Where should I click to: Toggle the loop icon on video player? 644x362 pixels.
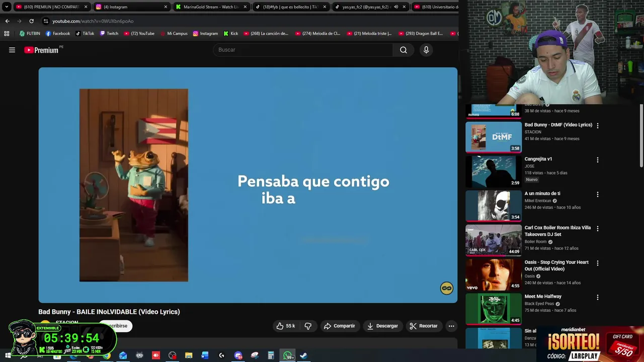click(x=447, y=288)
